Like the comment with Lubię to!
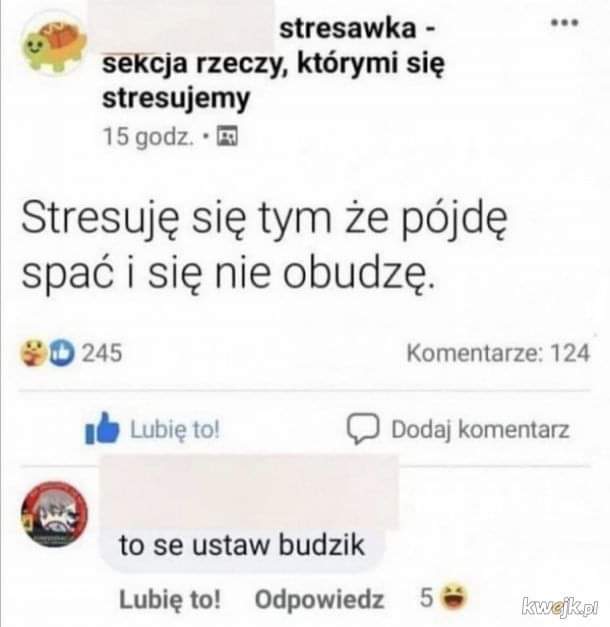The height and width of the screenshot is (627, 610). [170, 599]
